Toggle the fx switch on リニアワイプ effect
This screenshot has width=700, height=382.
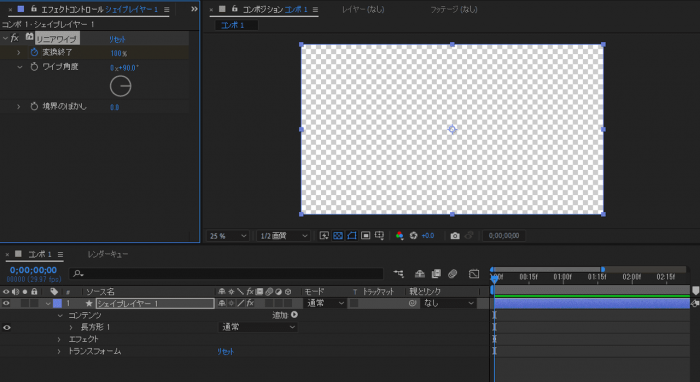pyautogui.click(x=15, y=38)
